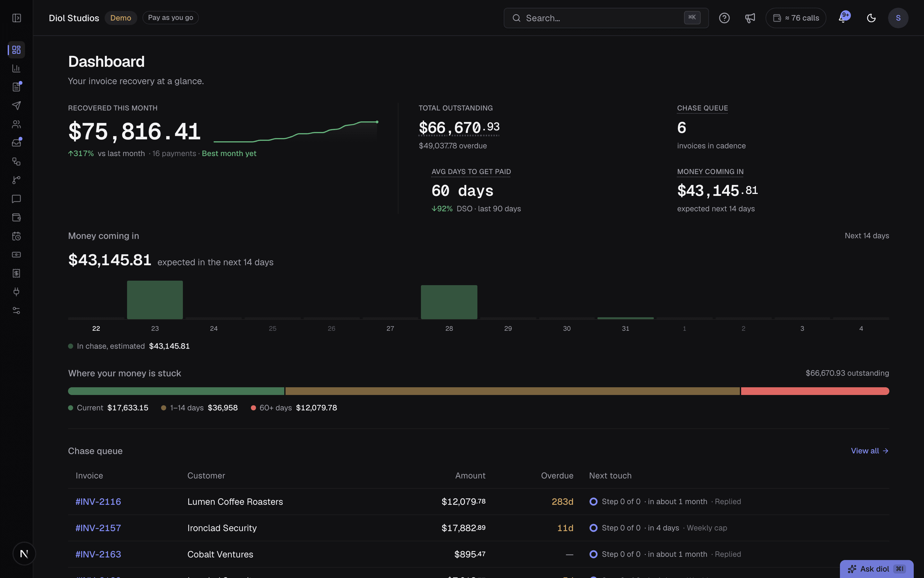This screenshot has height=578, width=924.
Task: Click the 283d overdue value
Action: 562,502
